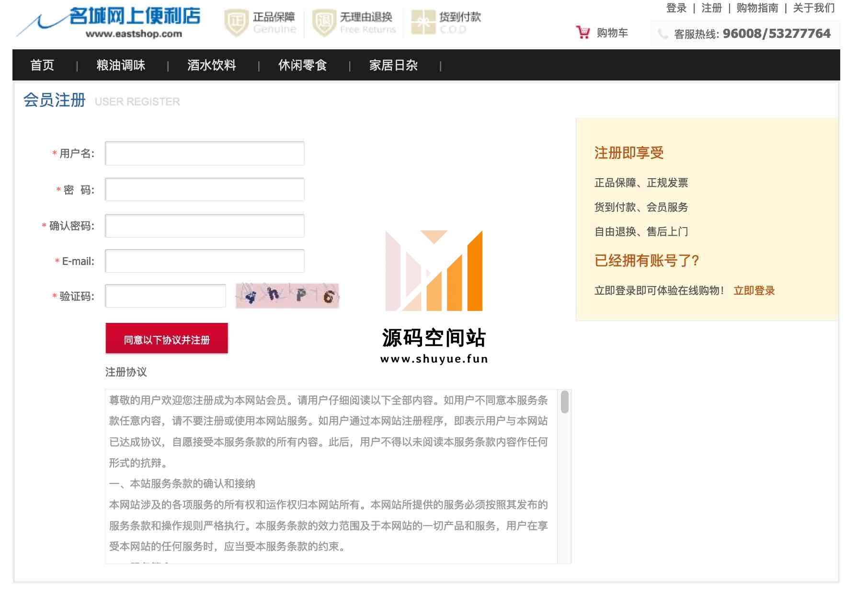Focus the E-mail input field
868x596 pixels.
(x=205, y=261)
